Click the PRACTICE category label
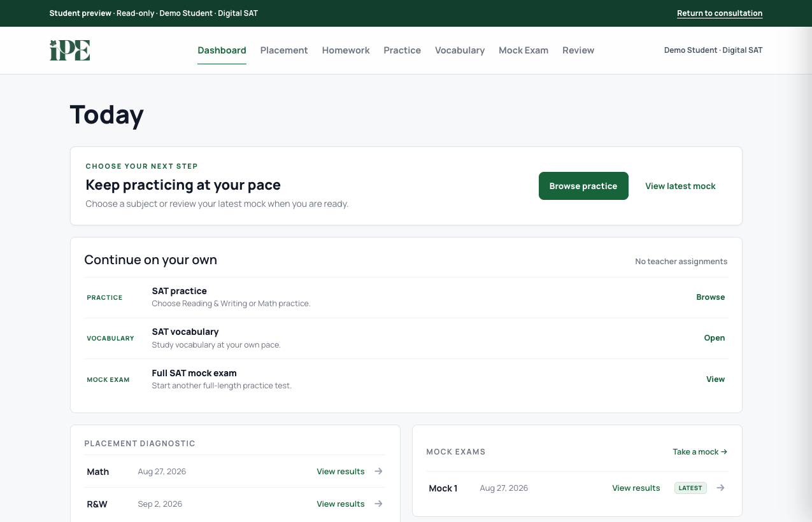 [104, 298]
